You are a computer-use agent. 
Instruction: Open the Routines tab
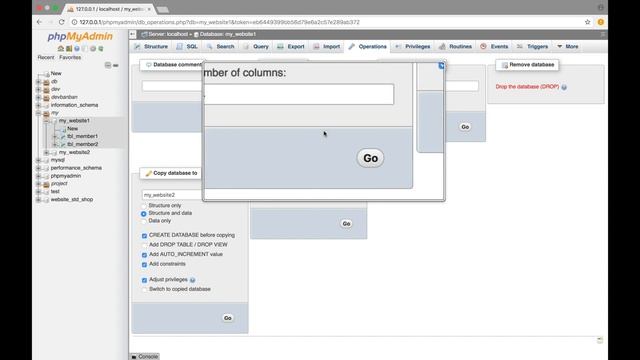[455, 47]
